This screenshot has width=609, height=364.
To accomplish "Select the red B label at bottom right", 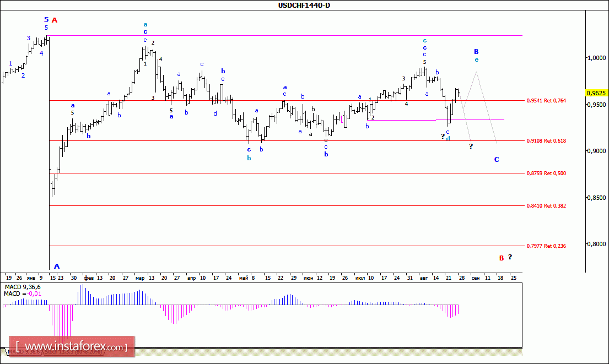I will click(x=502, y=258).
